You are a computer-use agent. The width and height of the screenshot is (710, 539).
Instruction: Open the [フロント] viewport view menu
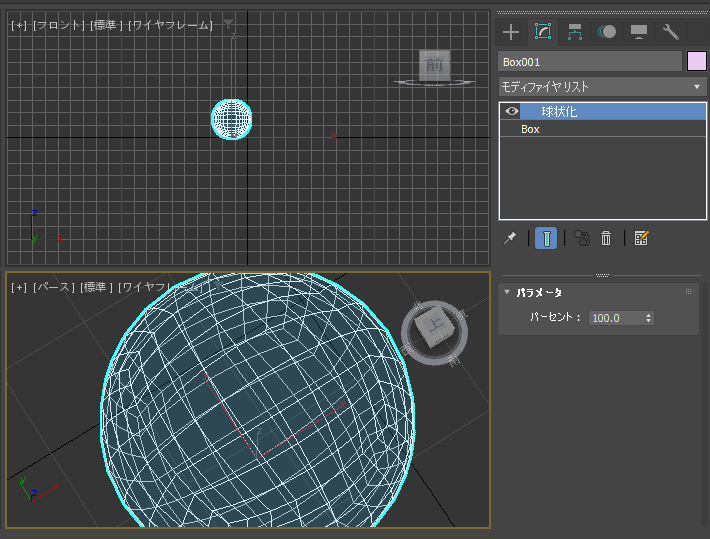coord(59,25)
